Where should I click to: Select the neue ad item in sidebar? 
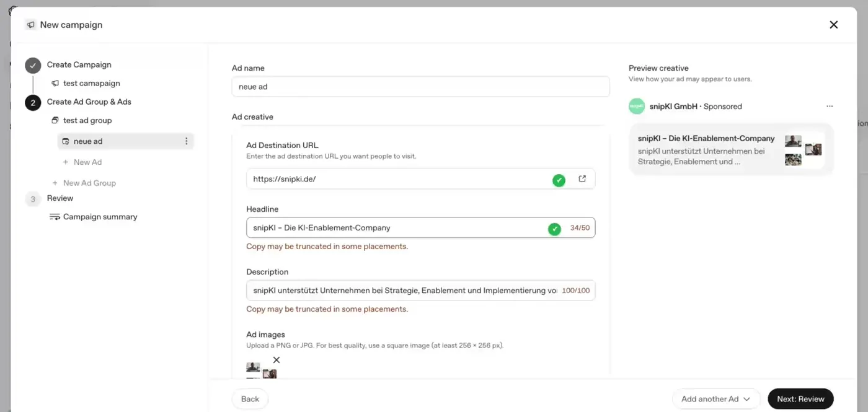point(125,141)
